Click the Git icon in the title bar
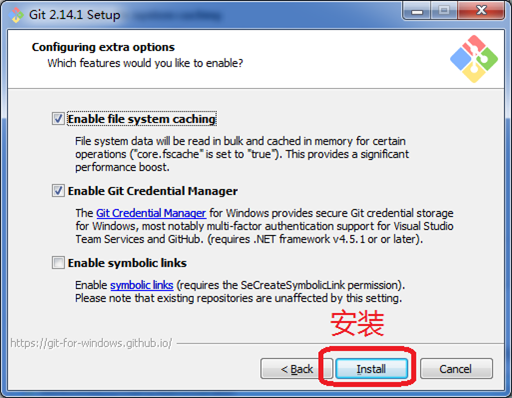512x398 pixels. tap(16, 15)
